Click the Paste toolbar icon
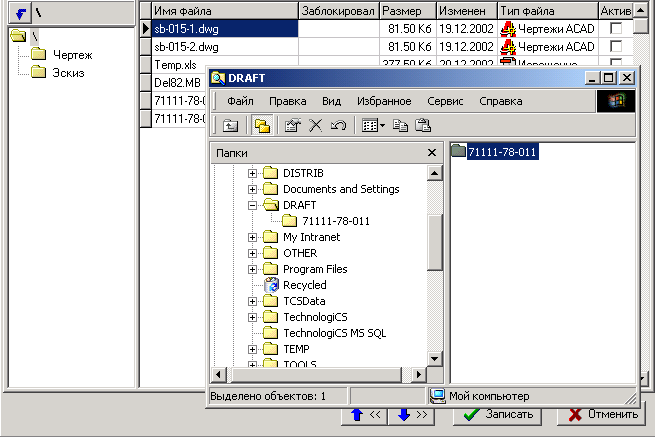 pyautogui.click(x=423, y=125)
